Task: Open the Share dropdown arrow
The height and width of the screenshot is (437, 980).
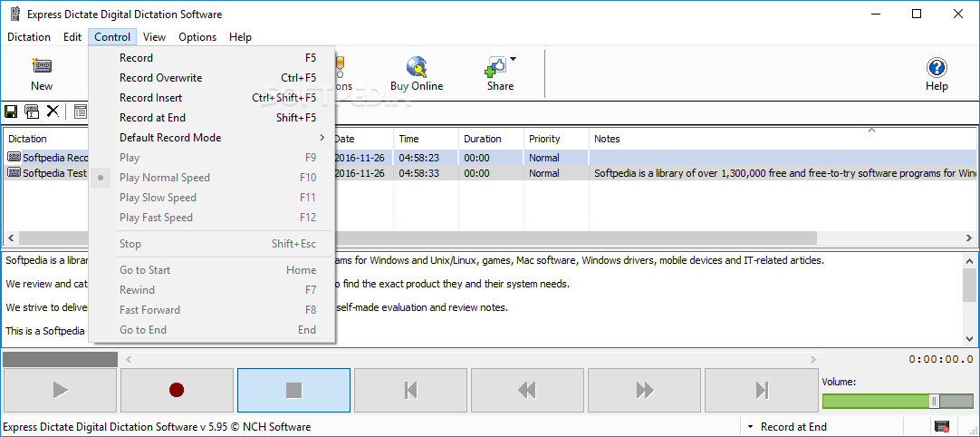Action: pos(514,60)
